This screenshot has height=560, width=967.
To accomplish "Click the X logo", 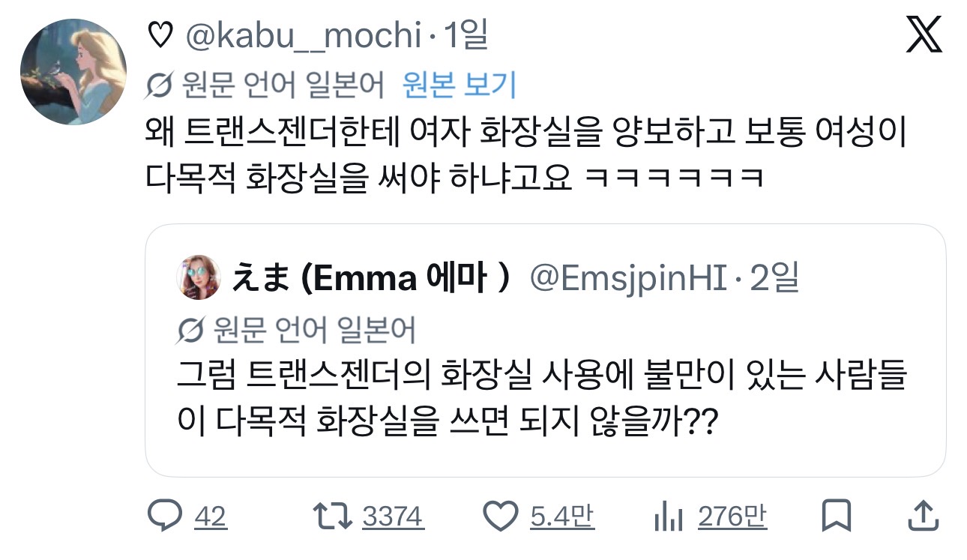I will pyautogui.click(x=924, y=35).
